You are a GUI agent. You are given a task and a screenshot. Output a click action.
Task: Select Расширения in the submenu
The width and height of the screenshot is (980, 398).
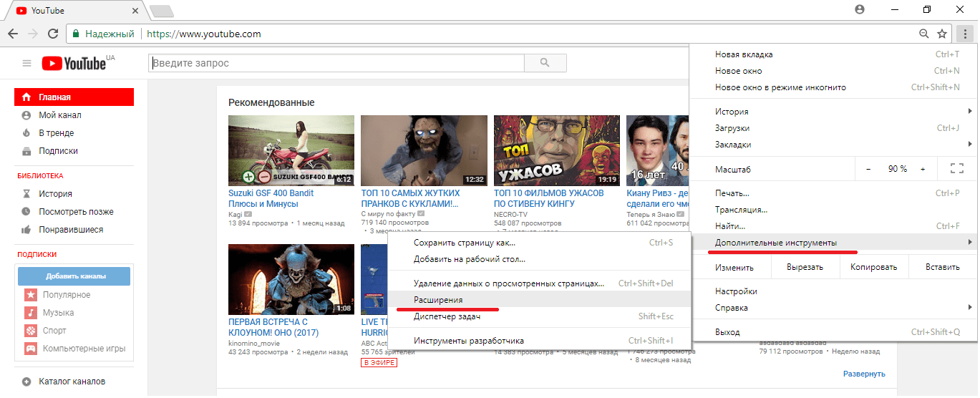438,300
